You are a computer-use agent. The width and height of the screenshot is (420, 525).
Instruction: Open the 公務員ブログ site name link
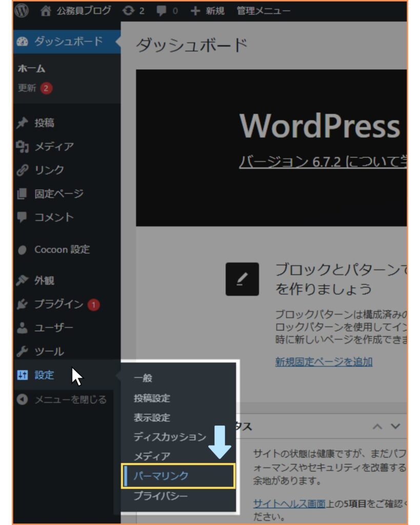pyautogui.click(x=84, y=11)
